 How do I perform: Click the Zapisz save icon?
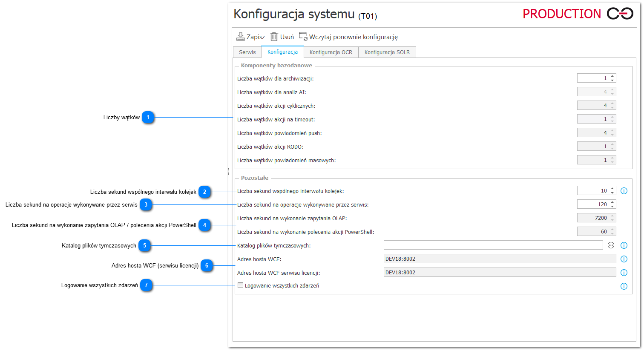[241, 37]
